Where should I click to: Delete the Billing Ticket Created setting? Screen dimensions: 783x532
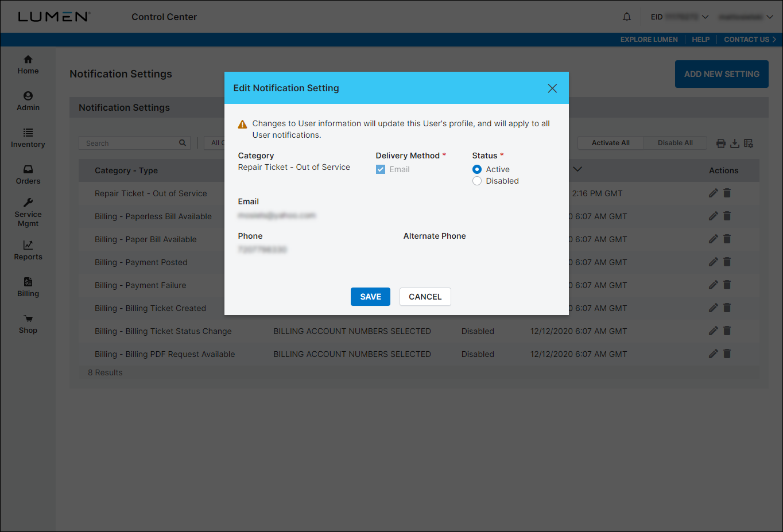click(x=727, y=308)
